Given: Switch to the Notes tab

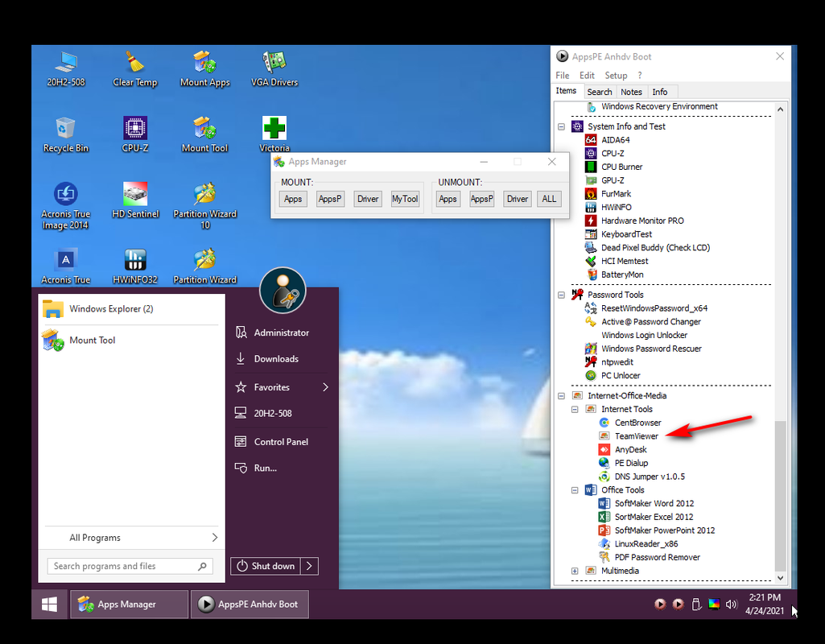Looking at the screenshot, I should pos(631,92).
